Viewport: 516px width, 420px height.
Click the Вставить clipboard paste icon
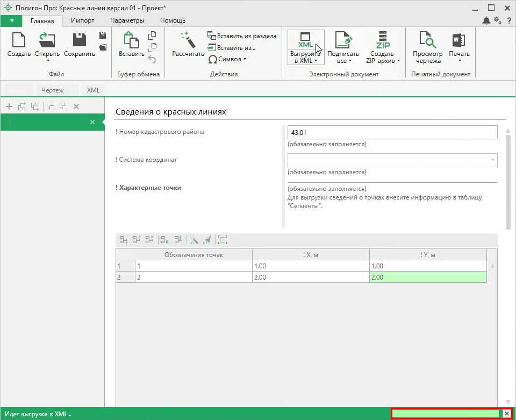(x=131, y=41)
